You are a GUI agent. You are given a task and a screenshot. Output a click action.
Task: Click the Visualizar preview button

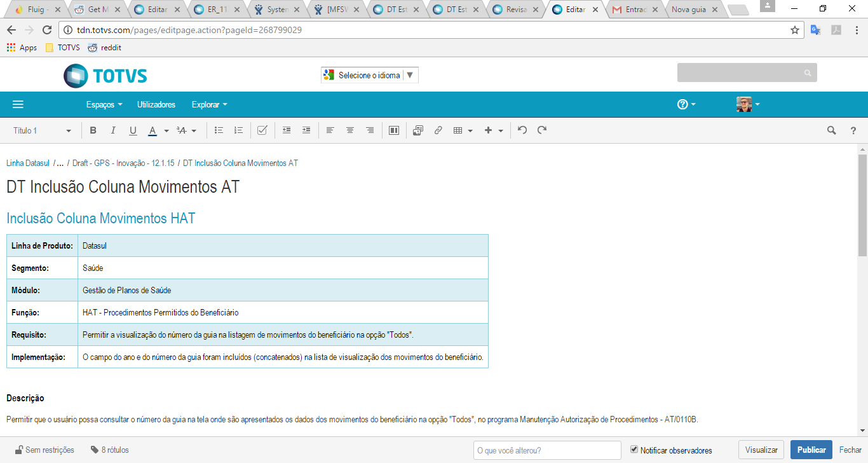(761, 450)
